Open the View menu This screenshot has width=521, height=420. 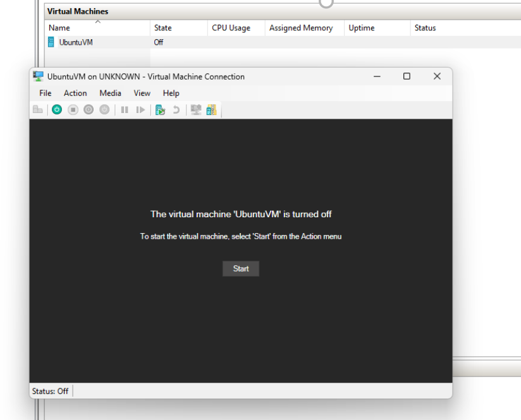(x=142, y=93)
